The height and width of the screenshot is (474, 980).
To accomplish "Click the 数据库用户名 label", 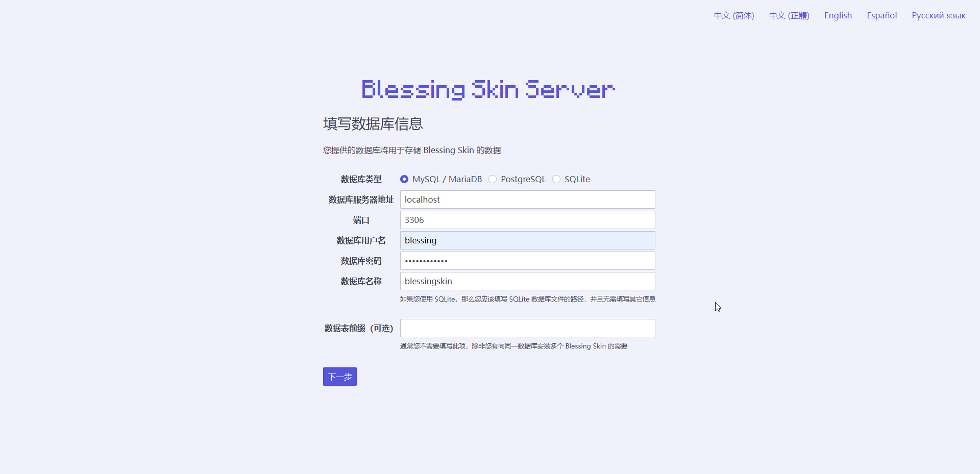I will (361, 240).
